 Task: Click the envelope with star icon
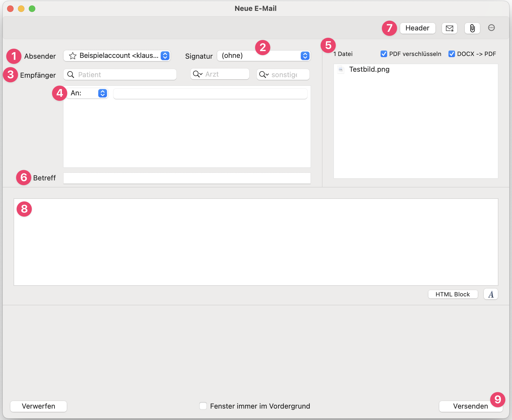pos(450,28)
